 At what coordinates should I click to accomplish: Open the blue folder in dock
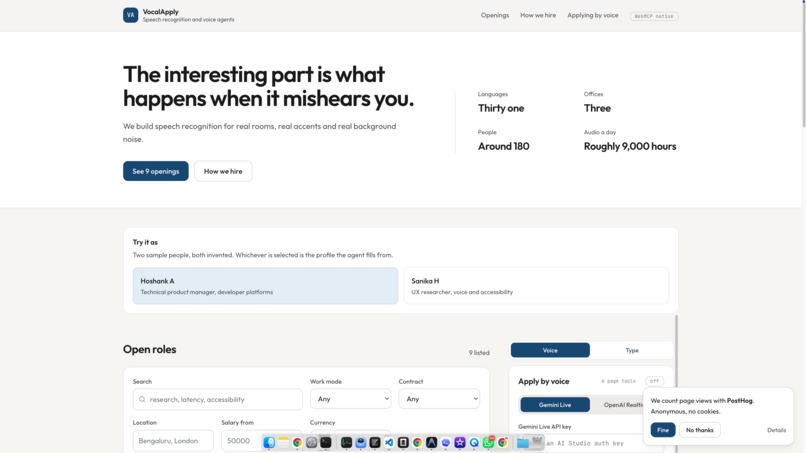click(x=523, y=443)
